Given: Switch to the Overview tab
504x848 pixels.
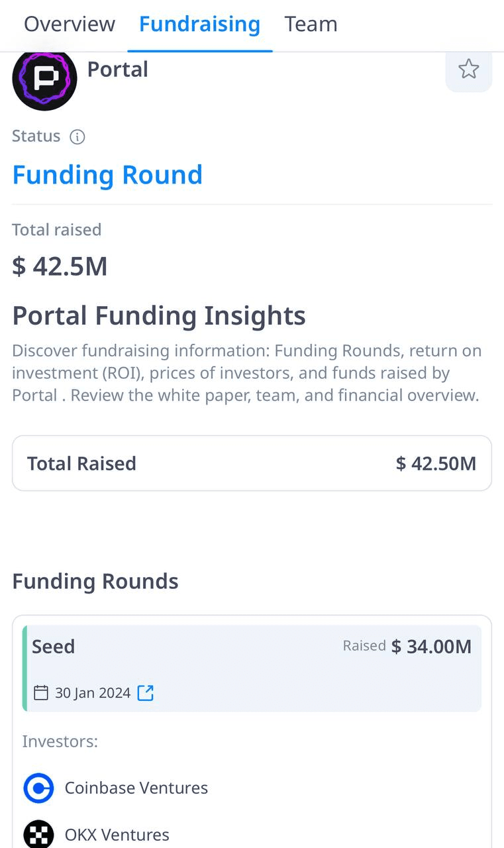Looking at the screenshot, I should pos(70,25).
